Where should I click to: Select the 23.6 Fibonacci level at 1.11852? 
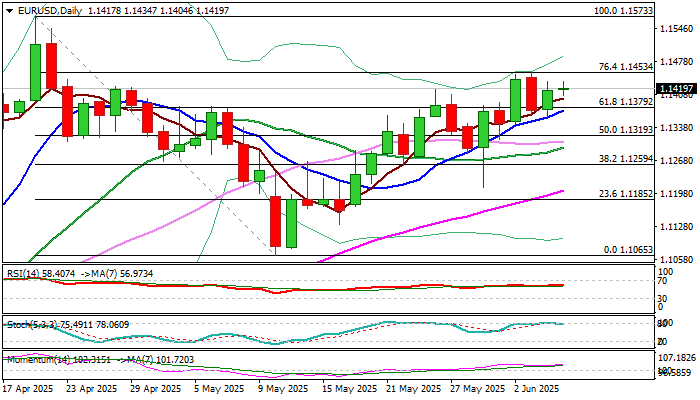(x=625, y=194)
